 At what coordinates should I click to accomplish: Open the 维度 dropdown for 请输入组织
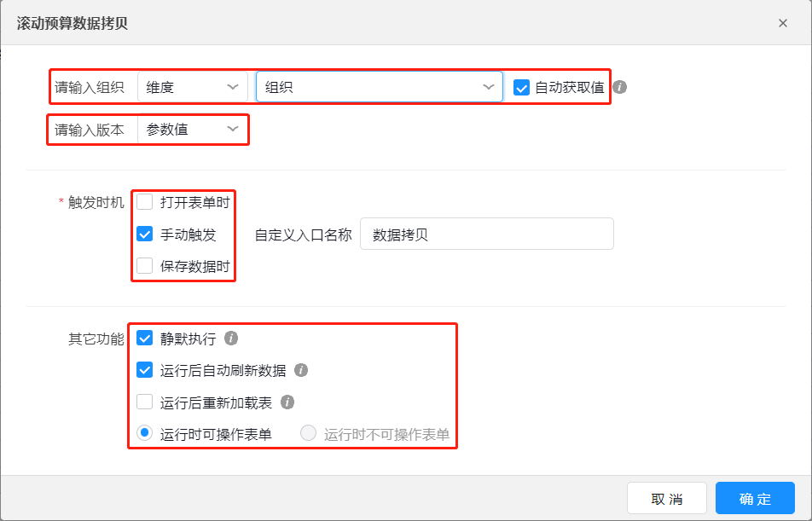pos(193,87)
